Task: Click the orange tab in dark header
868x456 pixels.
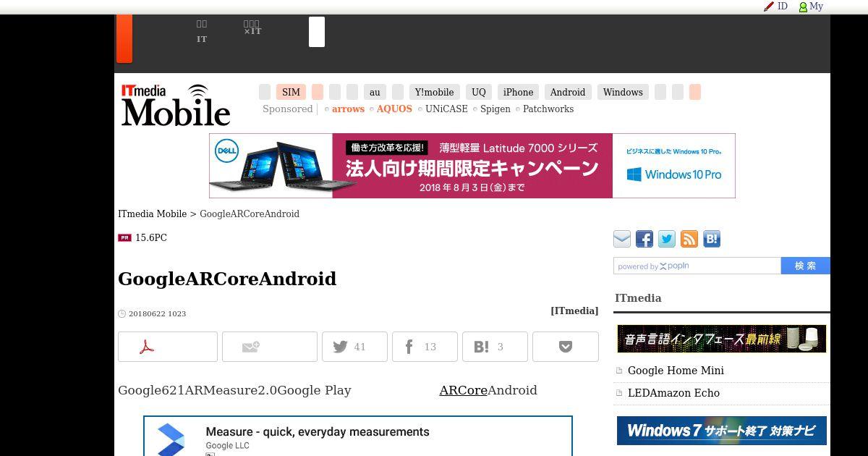Action: click(x=124, y=38)
